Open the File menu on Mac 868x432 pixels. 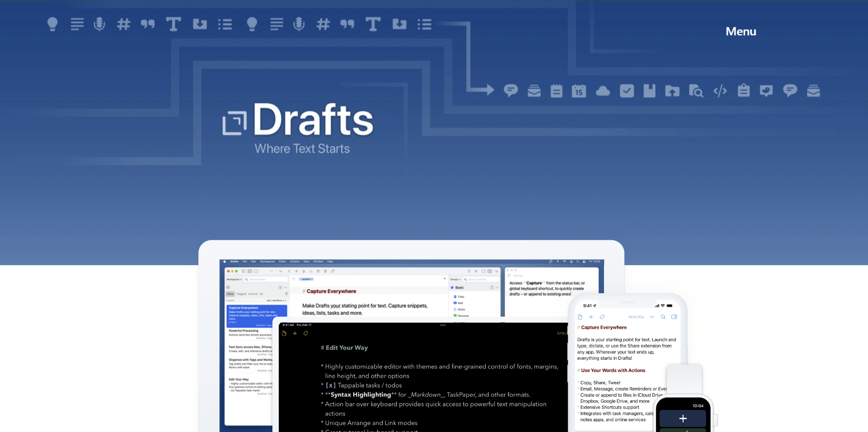[x=245, y=261]
